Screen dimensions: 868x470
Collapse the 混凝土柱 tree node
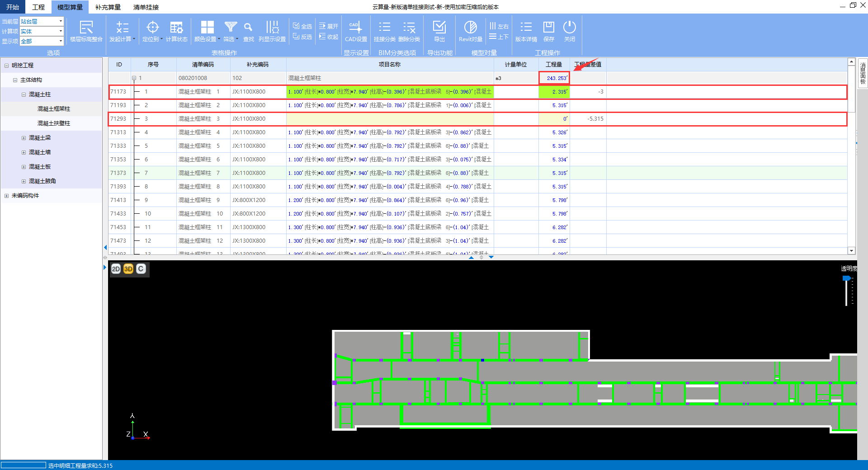tap(24, 94)
